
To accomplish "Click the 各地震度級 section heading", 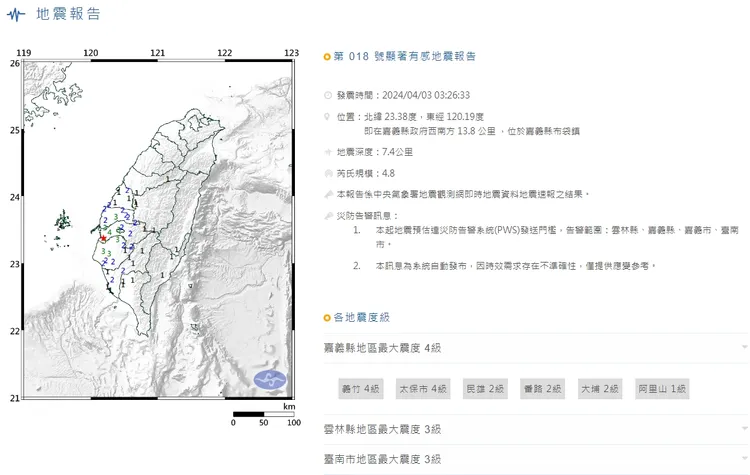I will pos(362,318).
